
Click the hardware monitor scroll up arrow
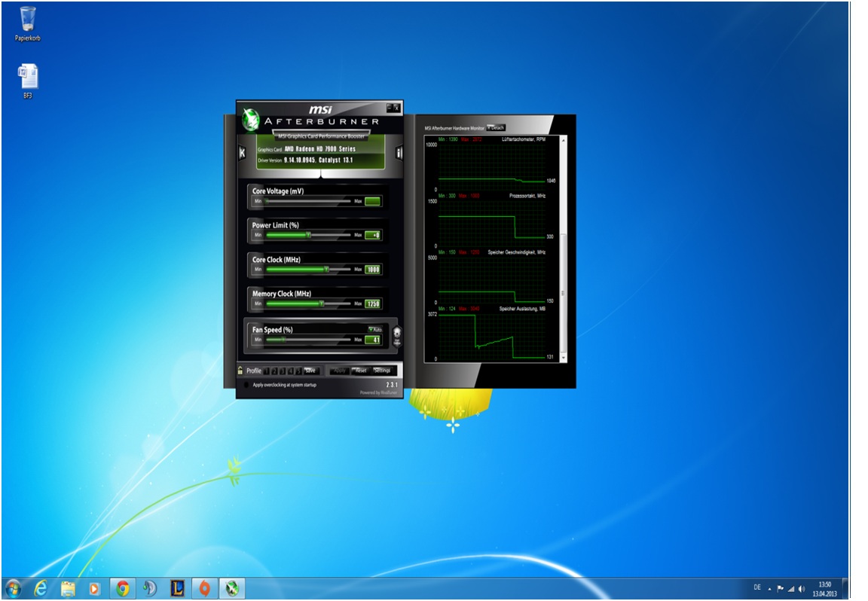click(x=564, y=140)
